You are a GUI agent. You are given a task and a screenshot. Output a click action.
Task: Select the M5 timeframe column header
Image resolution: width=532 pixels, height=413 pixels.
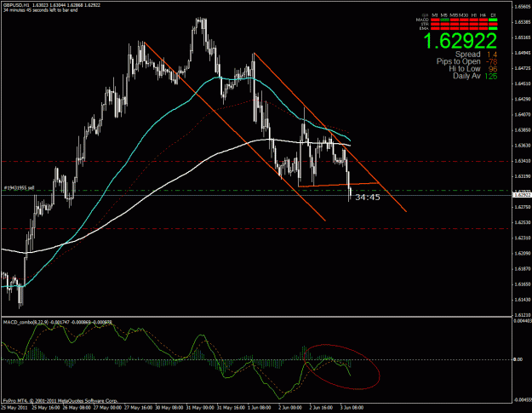tap(444, 15)
